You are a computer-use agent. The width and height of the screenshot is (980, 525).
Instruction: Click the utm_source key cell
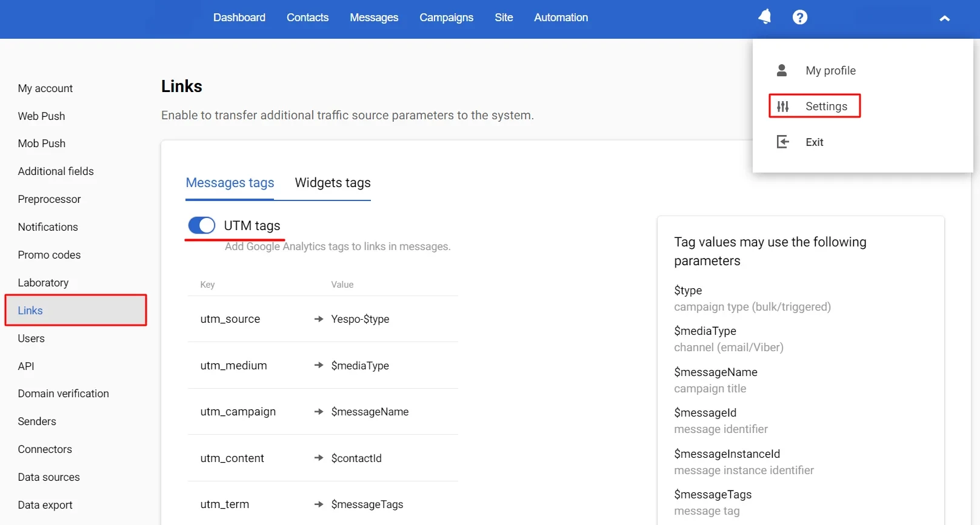click(x=230, y=319)
